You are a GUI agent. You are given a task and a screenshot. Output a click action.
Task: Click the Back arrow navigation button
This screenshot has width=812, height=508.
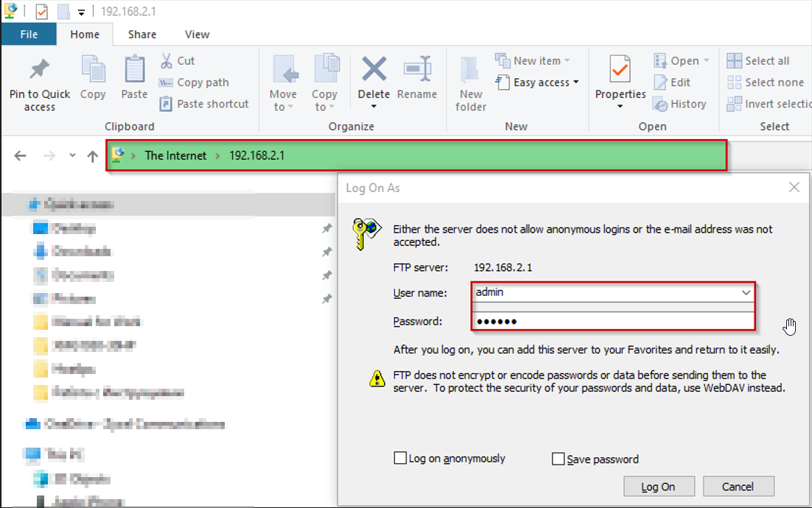pyautogui.click(x=21, y=156)
